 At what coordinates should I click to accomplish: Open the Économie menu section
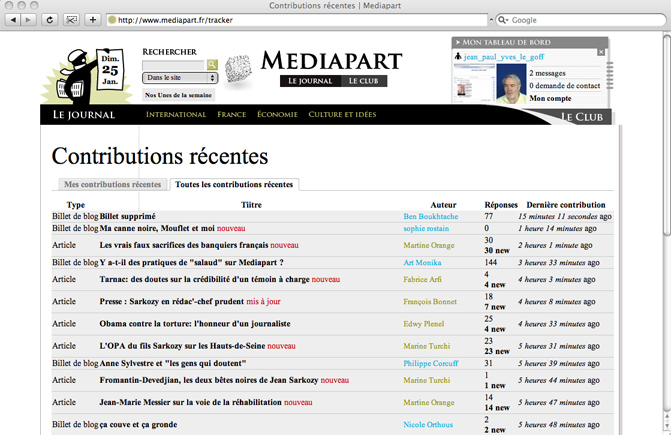tap(277, 114)
